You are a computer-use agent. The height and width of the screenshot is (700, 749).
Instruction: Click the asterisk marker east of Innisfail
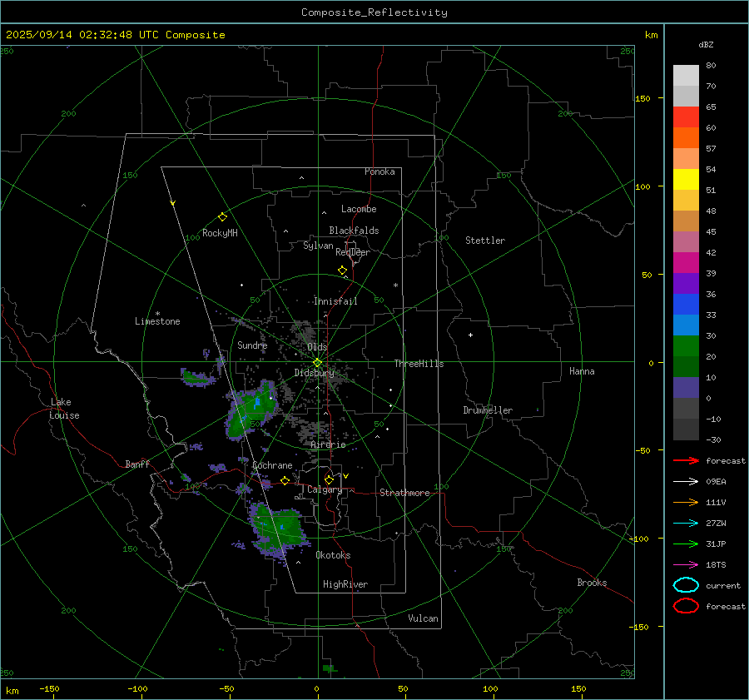click(395, 285)
